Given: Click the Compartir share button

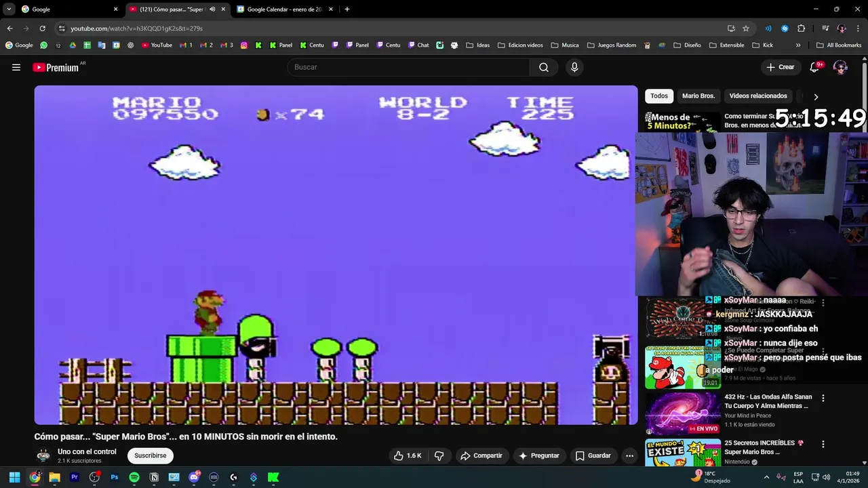Looking at the screenshot, I should pyautogui.click(x=481, y=455).
